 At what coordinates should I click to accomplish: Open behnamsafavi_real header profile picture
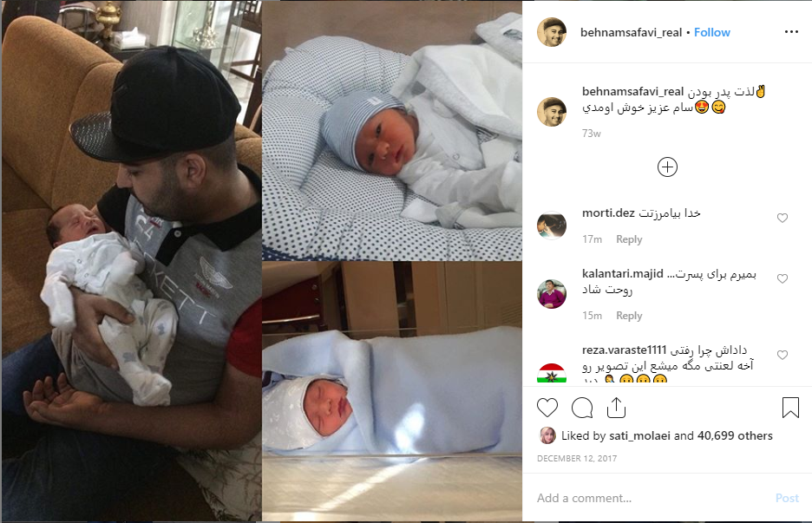552,32
